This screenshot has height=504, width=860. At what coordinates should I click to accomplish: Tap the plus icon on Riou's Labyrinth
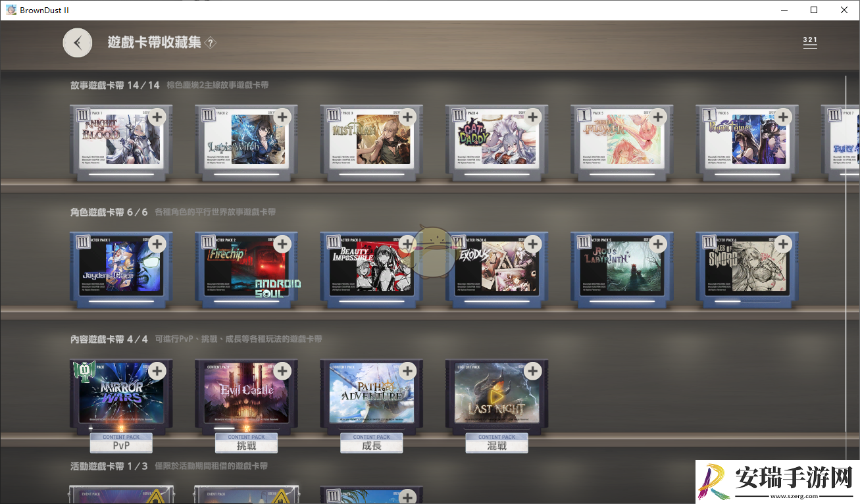coord(658,244)
